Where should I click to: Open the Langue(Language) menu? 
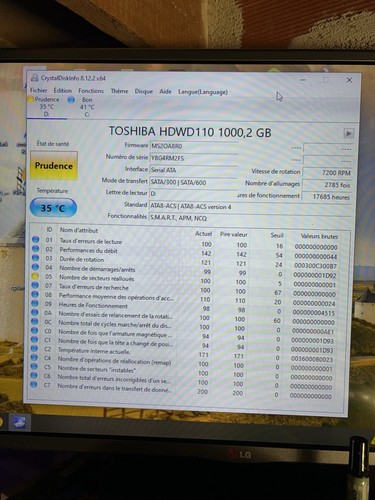[203, 92]
